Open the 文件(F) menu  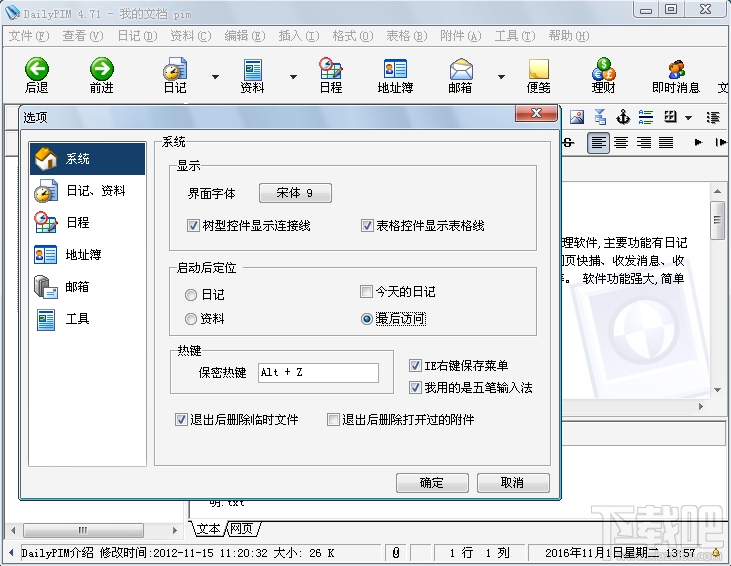[29, 36]
